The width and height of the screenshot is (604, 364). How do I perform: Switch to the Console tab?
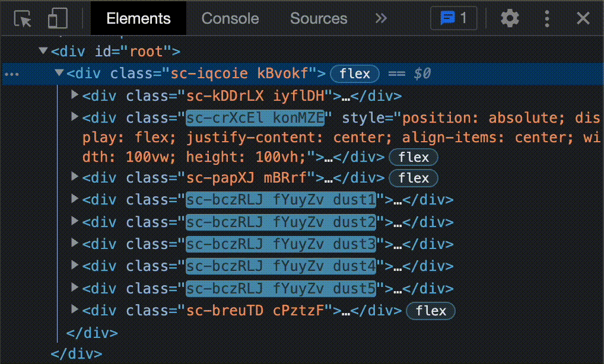click(x=230, y=18)
